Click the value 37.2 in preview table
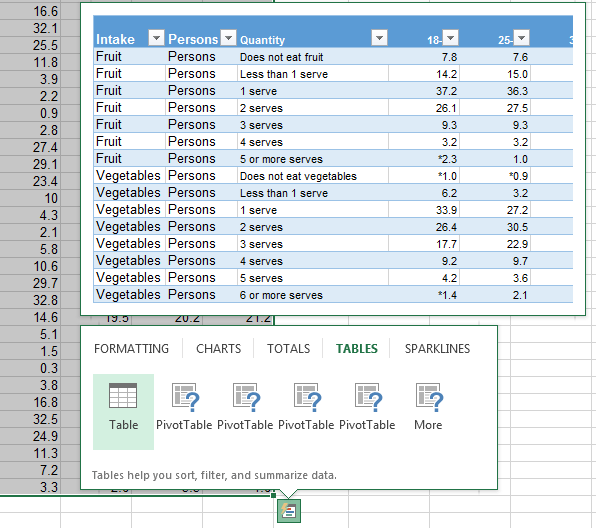 446,91
